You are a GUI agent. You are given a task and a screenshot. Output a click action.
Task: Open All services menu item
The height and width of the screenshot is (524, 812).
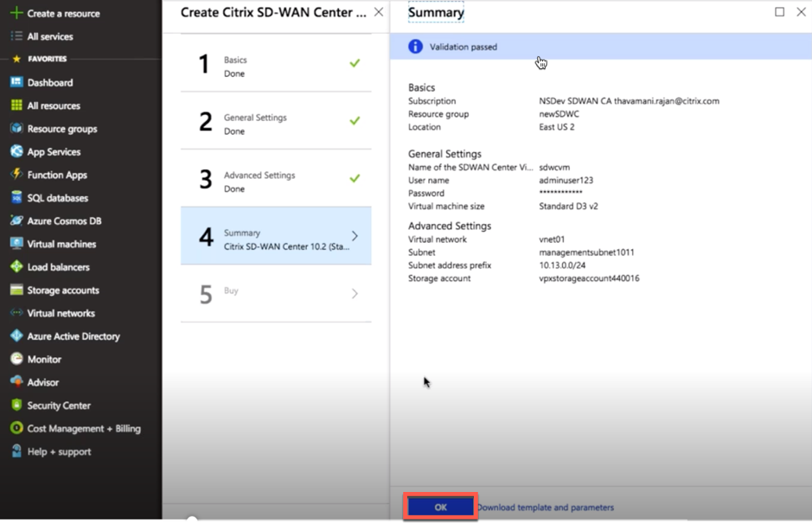tap(49, 36)
